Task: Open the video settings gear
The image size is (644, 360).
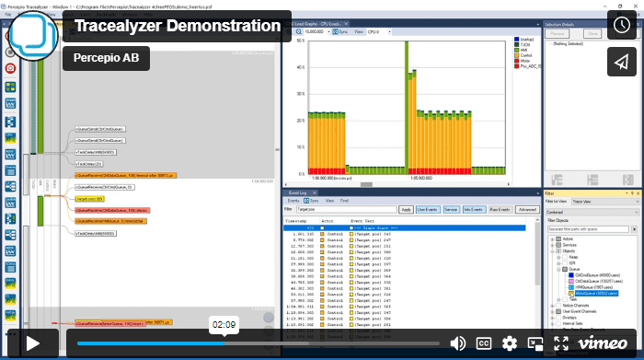Action: coord(510,343)
